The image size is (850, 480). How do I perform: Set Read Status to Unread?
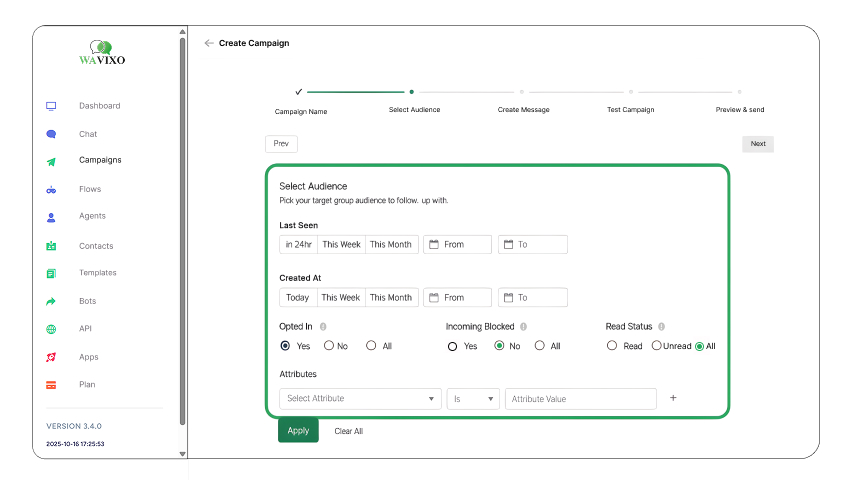pos(656,346)
